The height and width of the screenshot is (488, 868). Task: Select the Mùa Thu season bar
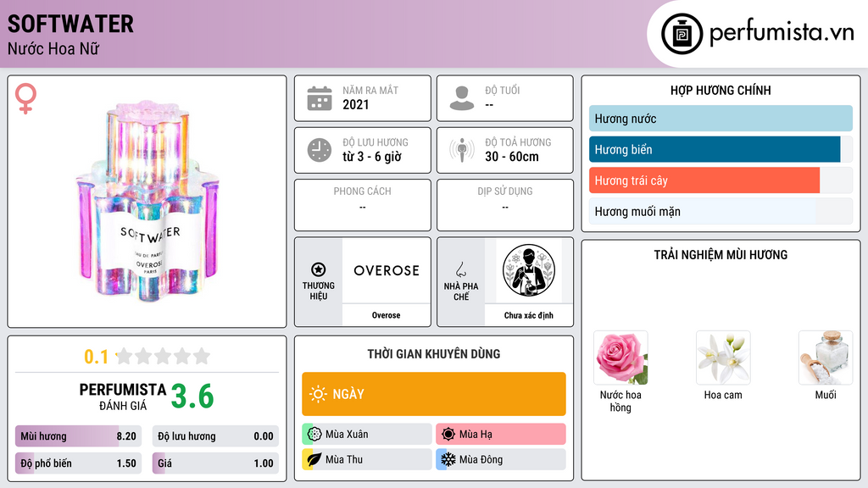coord(367,459)
